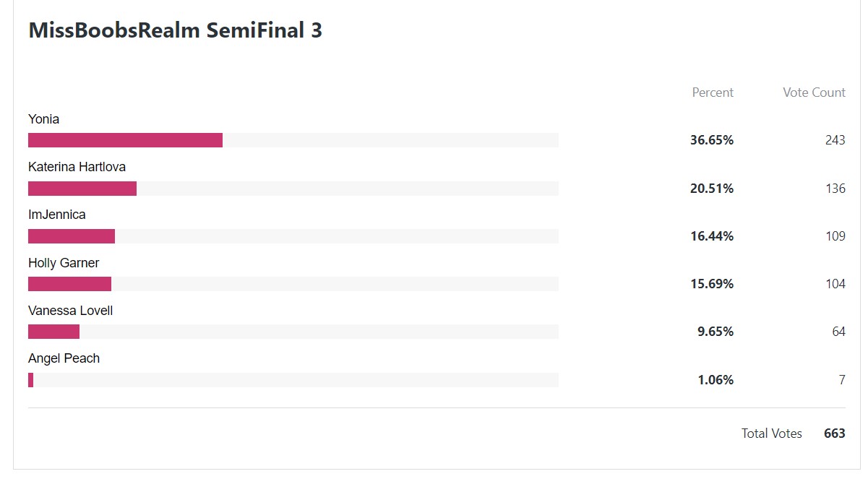Select the 243 vote count value

coord(835,140)
